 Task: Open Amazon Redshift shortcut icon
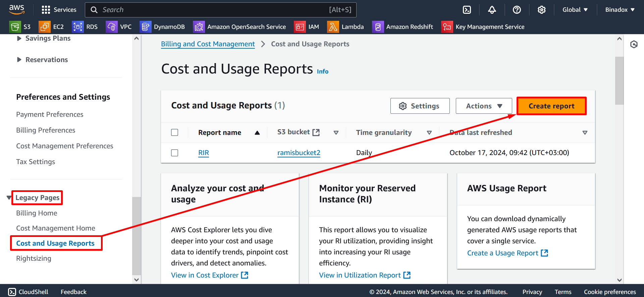tap(378, 27)
